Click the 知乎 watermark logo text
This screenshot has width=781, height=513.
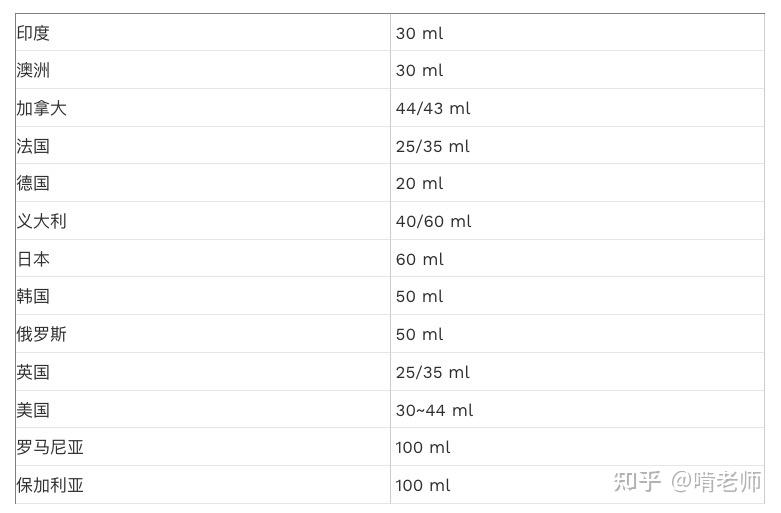[637, 481]
